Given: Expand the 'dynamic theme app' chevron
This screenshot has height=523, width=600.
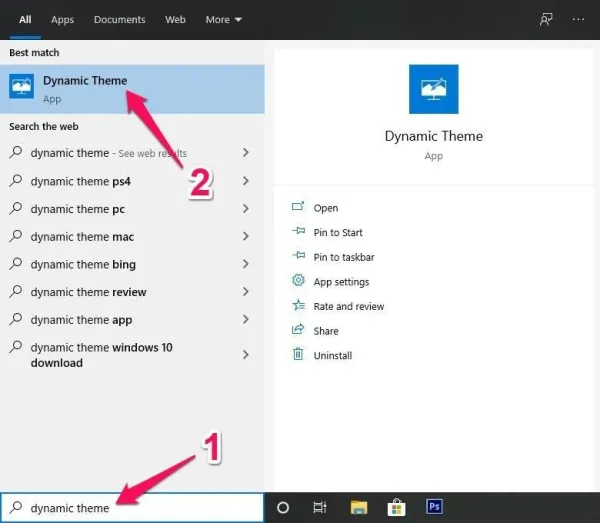Looking at the screenshot, I should point(246,319).
